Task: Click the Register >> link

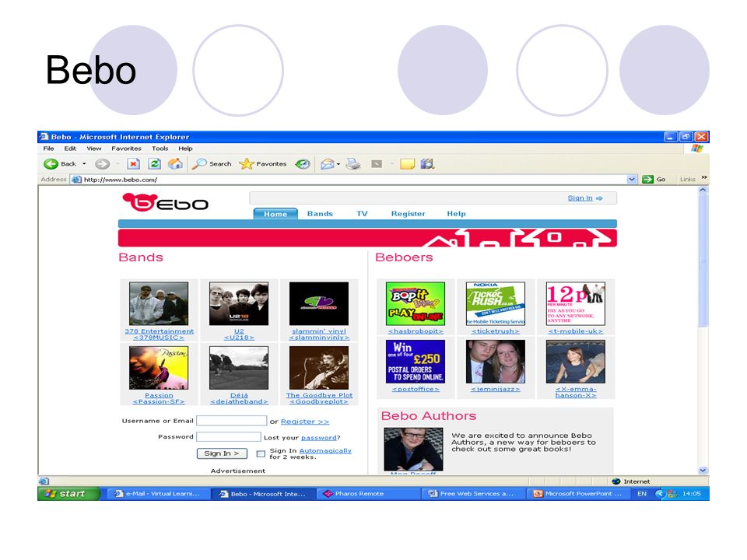Action: tap(305, 422)
